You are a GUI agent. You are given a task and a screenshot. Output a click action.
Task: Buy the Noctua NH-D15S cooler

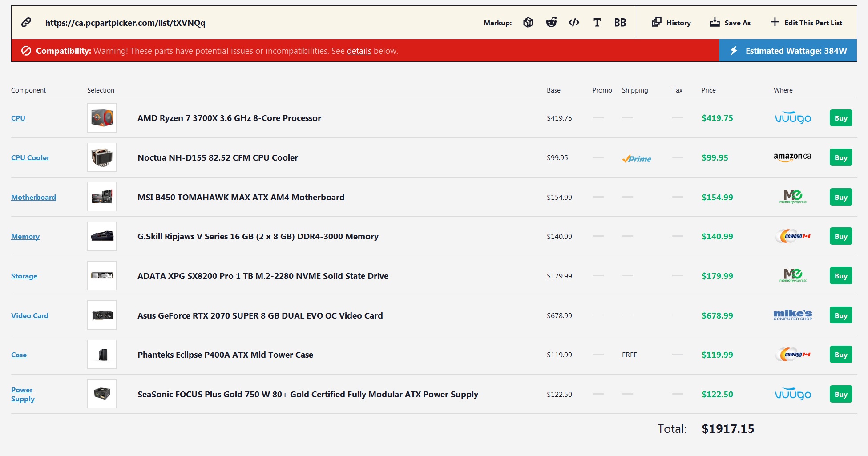[x=841, y=157]
